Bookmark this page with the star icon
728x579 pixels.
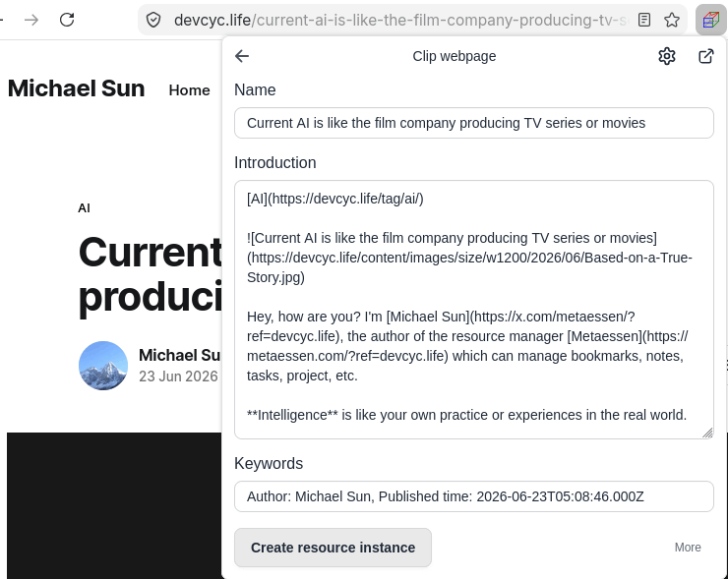[x=671, y=20]
